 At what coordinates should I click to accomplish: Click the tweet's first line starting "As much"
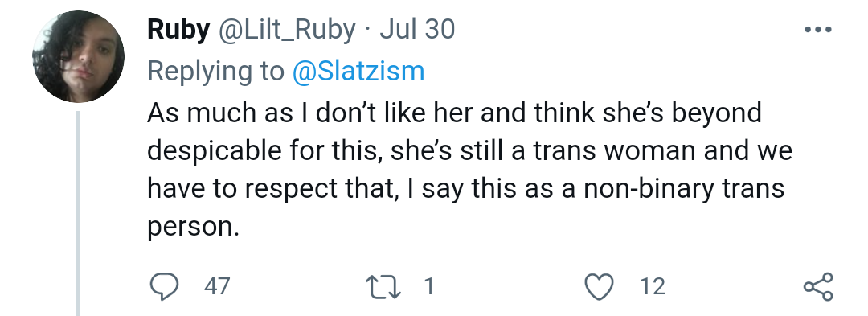[x=454, y=113]
